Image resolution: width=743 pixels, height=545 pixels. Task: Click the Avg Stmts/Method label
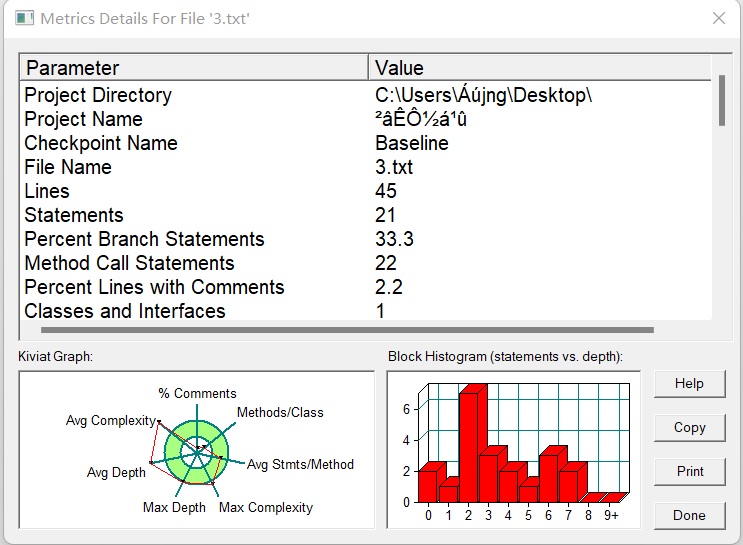pos(300,464)
